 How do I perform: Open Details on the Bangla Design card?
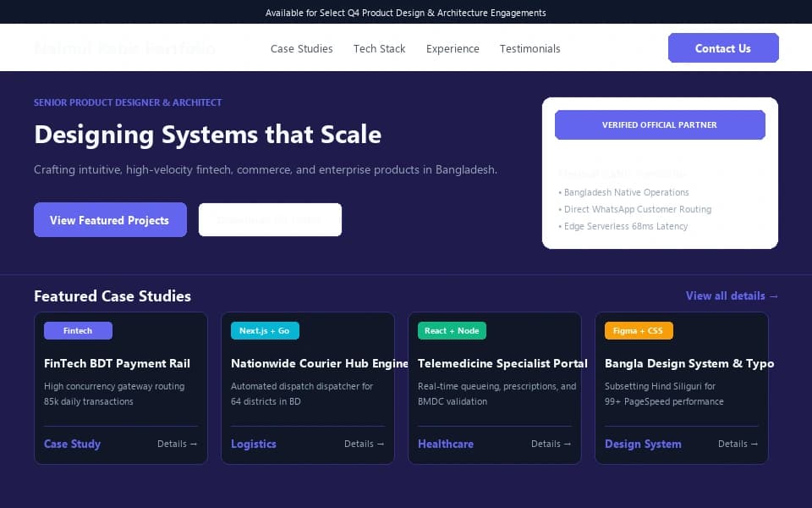click(x=738, y=444)
